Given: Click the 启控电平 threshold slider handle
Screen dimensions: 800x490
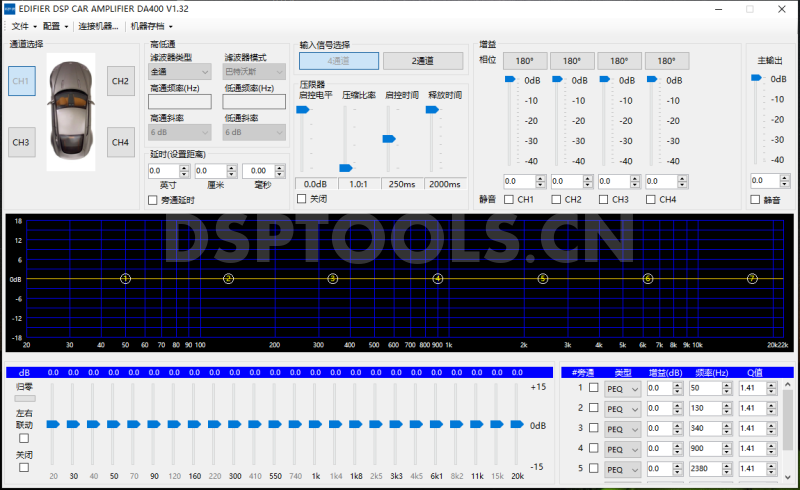Looking at the screenshot, I should [x=303, y=110].
